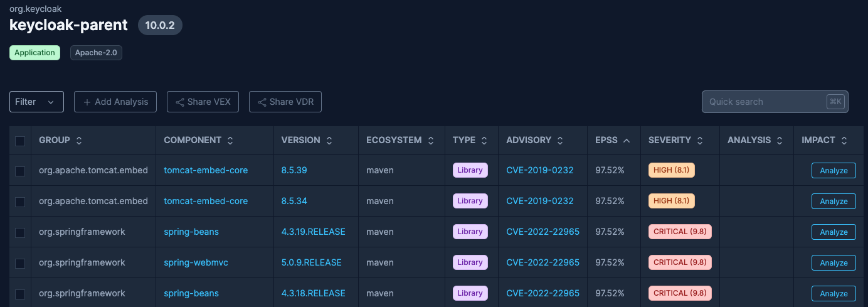
Task: Open spring-beans link in 4.3.19.RELEASE row
Action: (191, 232)
